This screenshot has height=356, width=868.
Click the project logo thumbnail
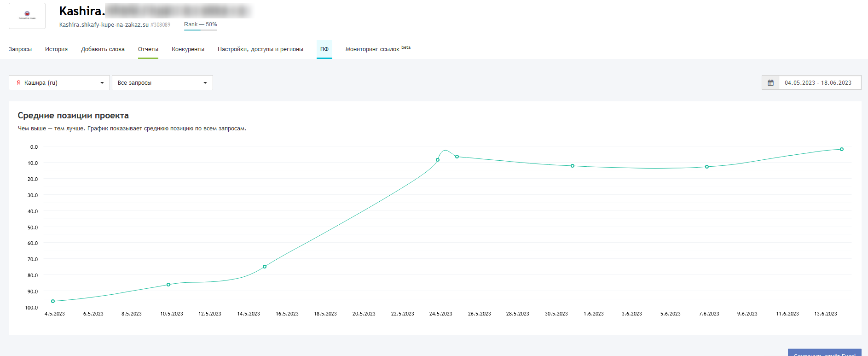(x=27, y=16)
